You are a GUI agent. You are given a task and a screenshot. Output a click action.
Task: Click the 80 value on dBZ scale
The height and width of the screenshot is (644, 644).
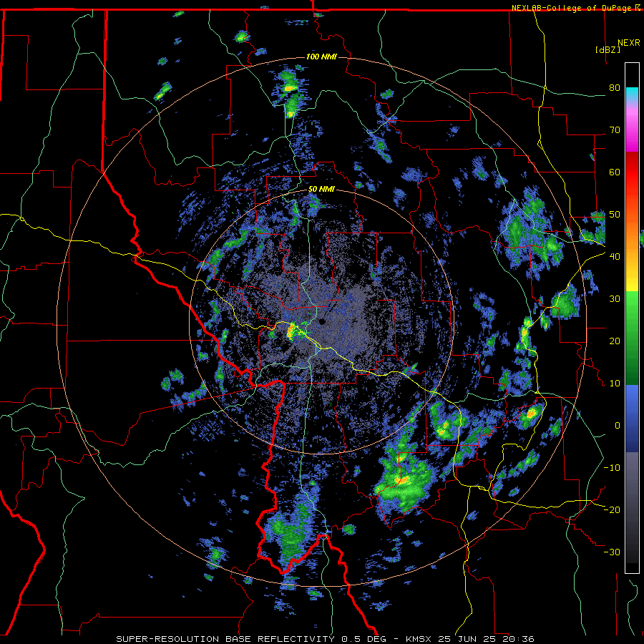[x=615, y=88]
